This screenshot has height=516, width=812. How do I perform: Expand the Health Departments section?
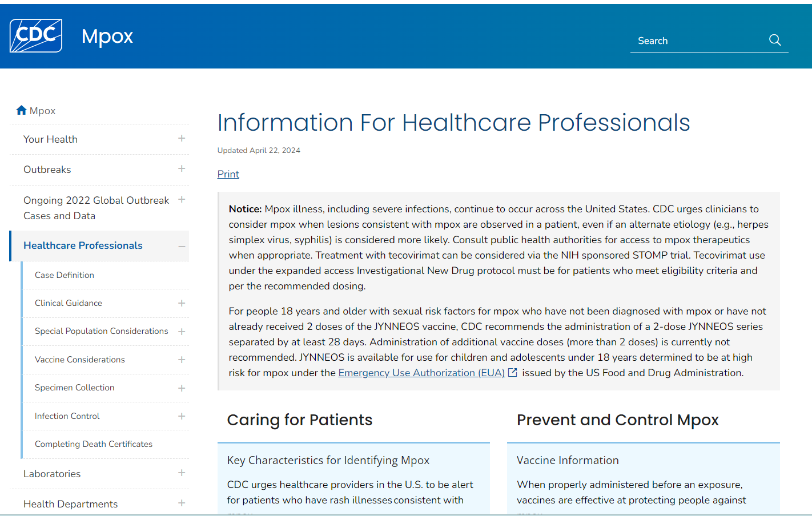point(182,502)
